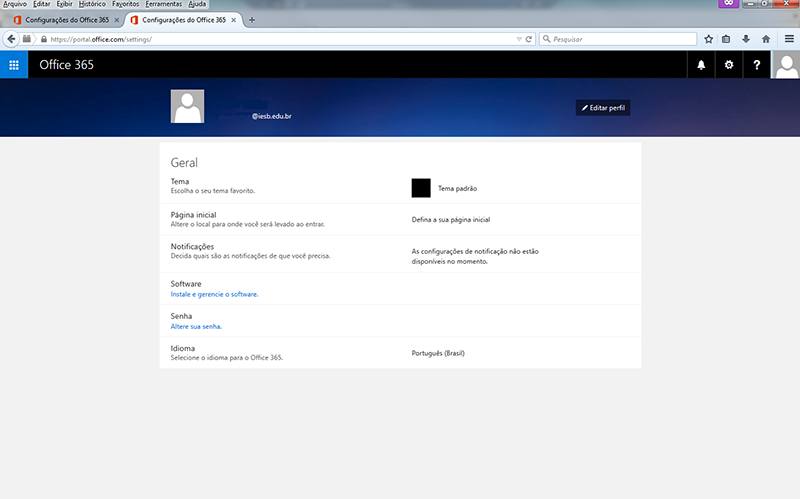Open the Office 365 app launcher grid
Viewport: 800px width, 499px height.
tap(14, 65)
